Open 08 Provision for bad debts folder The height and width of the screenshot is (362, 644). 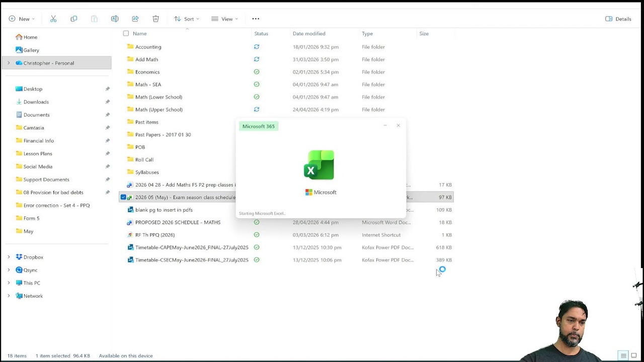[x=53, y=193]
